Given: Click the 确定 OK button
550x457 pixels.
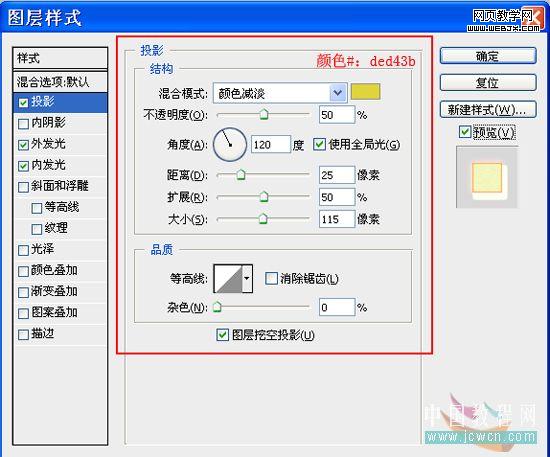Looking at the screenshot, I should tap(488, 56).
